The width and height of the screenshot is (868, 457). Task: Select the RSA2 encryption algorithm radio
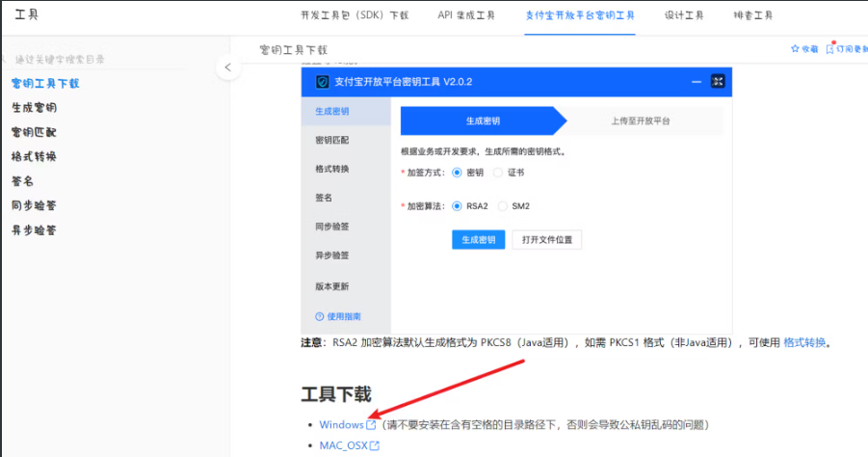(x=457, y=206)
